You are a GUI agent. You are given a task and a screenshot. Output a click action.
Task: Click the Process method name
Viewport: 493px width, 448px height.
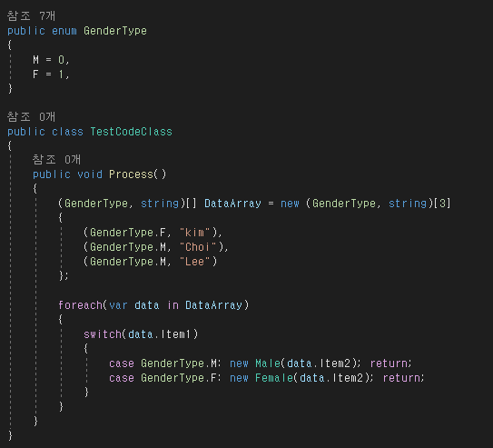coord(131,174)
